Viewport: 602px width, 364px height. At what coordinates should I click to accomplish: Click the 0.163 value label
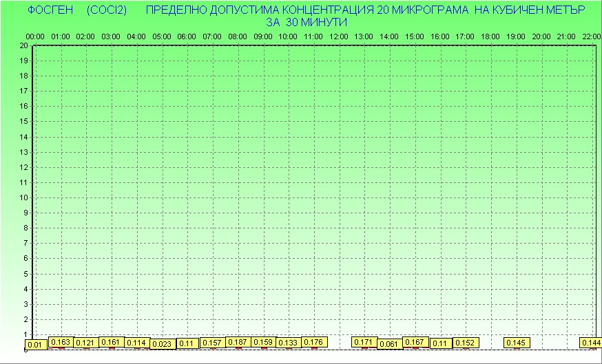click(x=61, y=342)
